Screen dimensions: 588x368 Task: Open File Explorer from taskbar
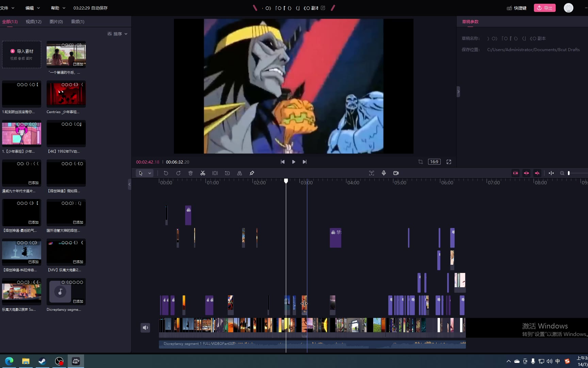click(x=26, y=361)
